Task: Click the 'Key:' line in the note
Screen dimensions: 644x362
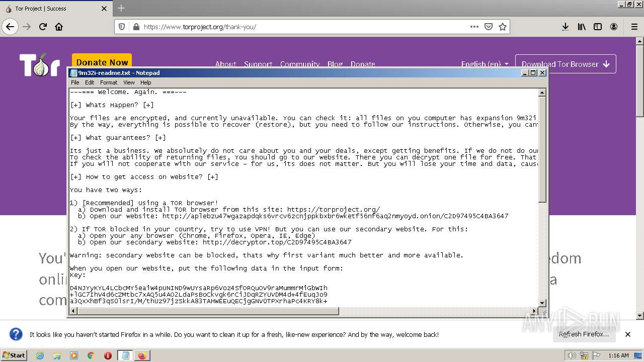Action: tap(78, 275)
